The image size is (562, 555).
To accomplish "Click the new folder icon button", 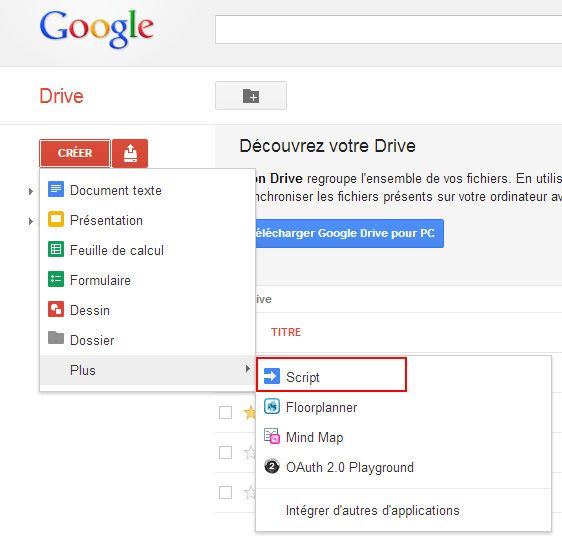I will click(251, 95).
